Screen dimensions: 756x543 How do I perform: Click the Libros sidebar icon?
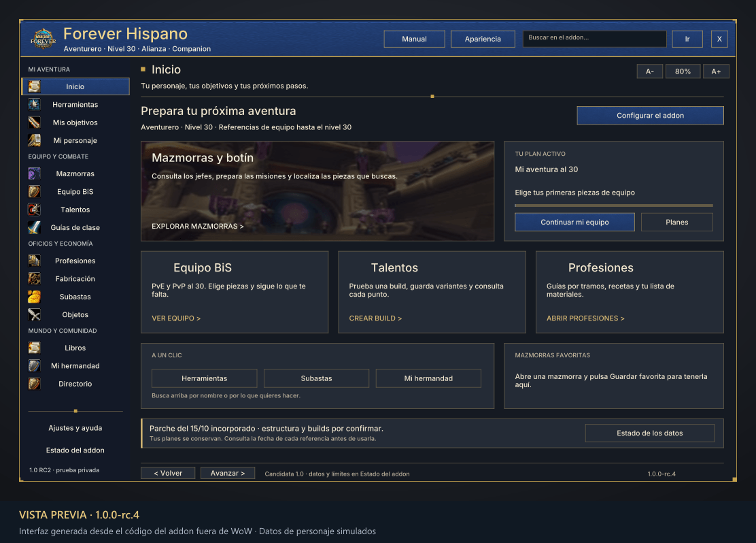[34, 348]
